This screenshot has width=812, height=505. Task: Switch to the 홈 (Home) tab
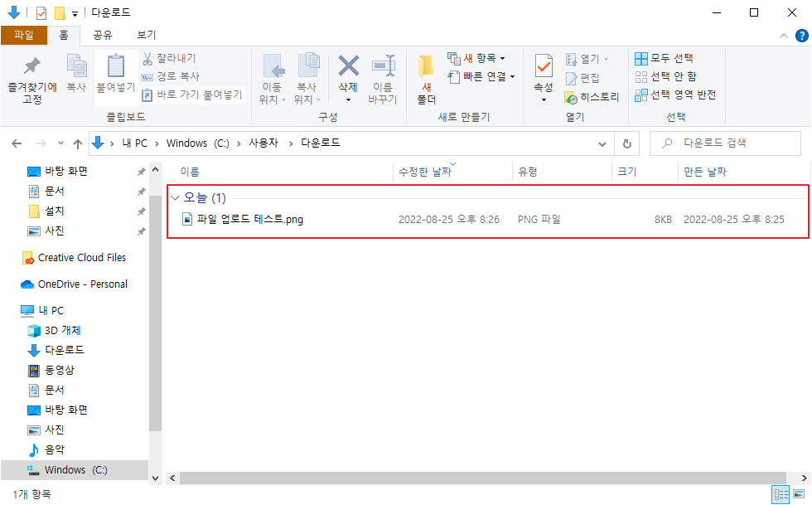tap(64, 35)
